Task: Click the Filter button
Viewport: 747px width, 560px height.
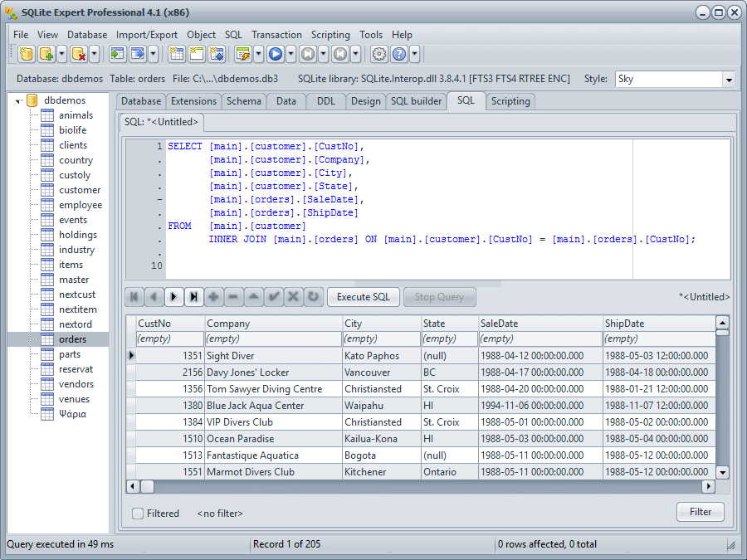Action: click(701, 511)
